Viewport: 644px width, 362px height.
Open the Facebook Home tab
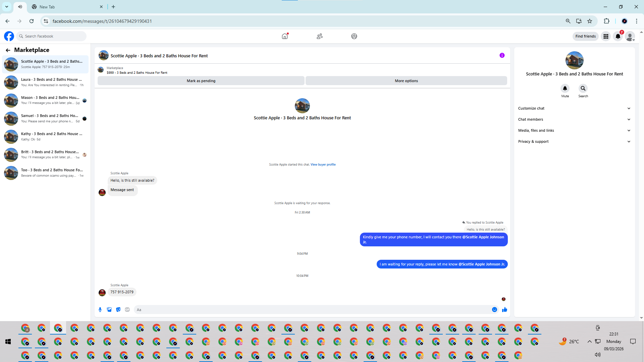285,36
